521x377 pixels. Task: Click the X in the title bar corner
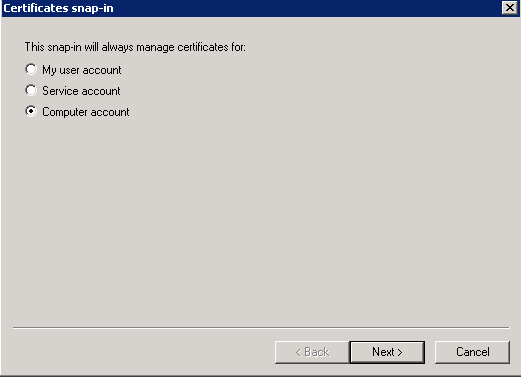(x=510, y=8)
